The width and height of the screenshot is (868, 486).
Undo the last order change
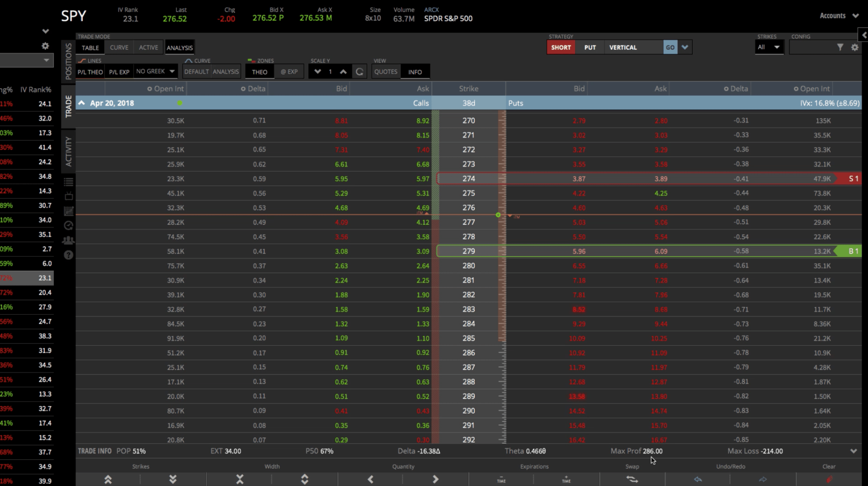point(697,479)
